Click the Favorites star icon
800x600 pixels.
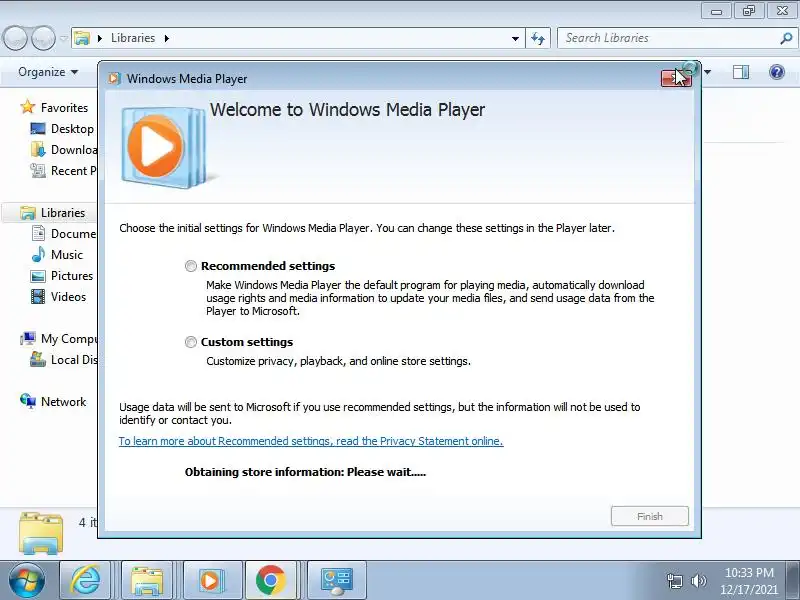(x=28, y=107)
